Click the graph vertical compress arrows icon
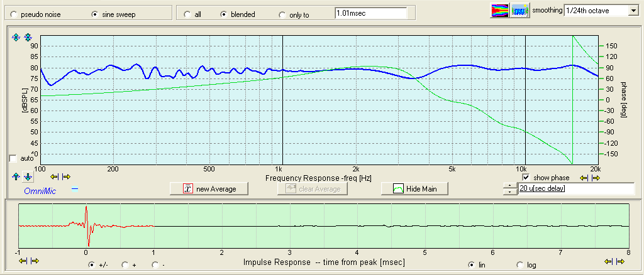 pos(28,37)
